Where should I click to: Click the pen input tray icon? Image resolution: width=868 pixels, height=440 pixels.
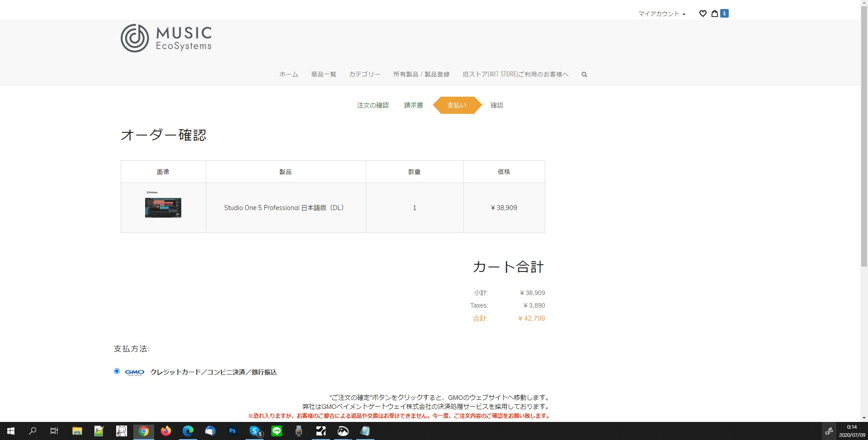(829, 431)
